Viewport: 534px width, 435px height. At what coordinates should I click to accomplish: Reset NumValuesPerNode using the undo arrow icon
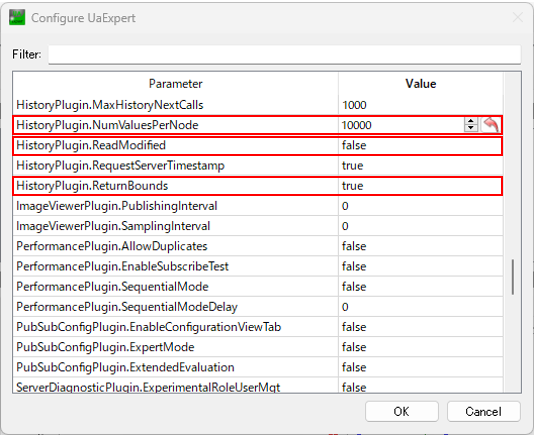(490, 125)
